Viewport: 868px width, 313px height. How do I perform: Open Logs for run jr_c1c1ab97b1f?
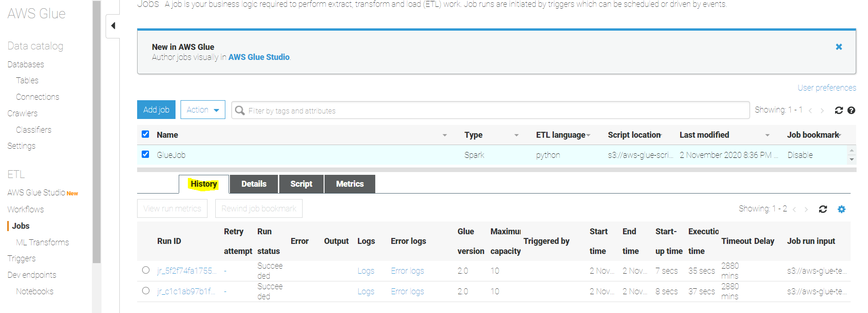366,291
